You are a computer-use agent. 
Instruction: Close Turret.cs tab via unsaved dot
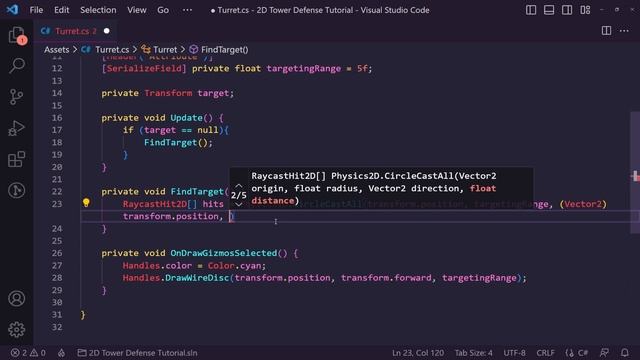(x=107, y=31)
